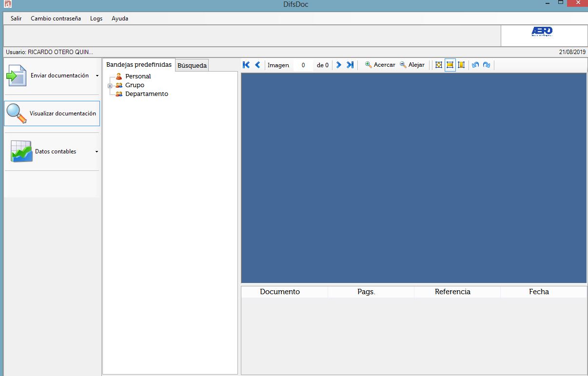Click the company logo banner
The image size is (588, 376).
click(544, 36)
